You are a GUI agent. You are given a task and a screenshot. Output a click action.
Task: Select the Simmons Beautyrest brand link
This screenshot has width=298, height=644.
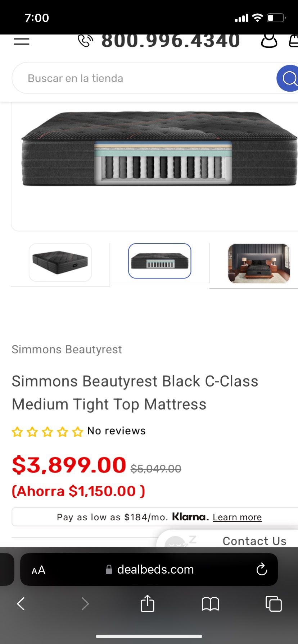[x=67, y=349]
